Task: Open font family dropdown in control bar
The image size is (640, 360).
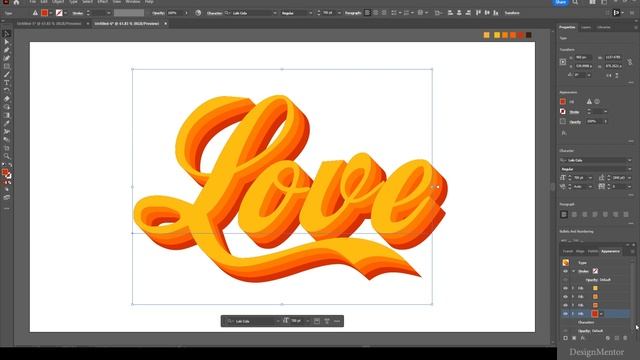Action: pyautogui.click(x=274, y=13)
